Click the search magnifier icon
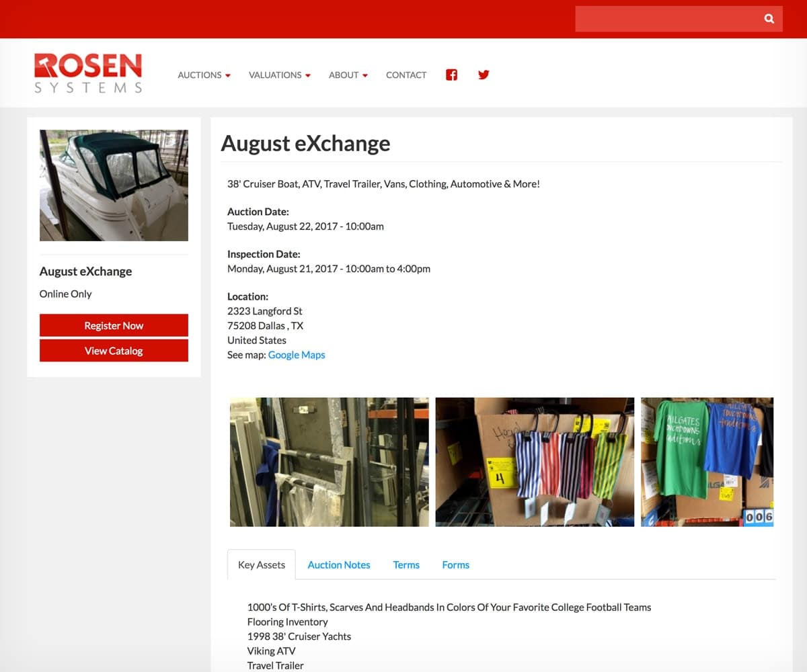This screenshot has width=807, height=672. coord(769,19)
